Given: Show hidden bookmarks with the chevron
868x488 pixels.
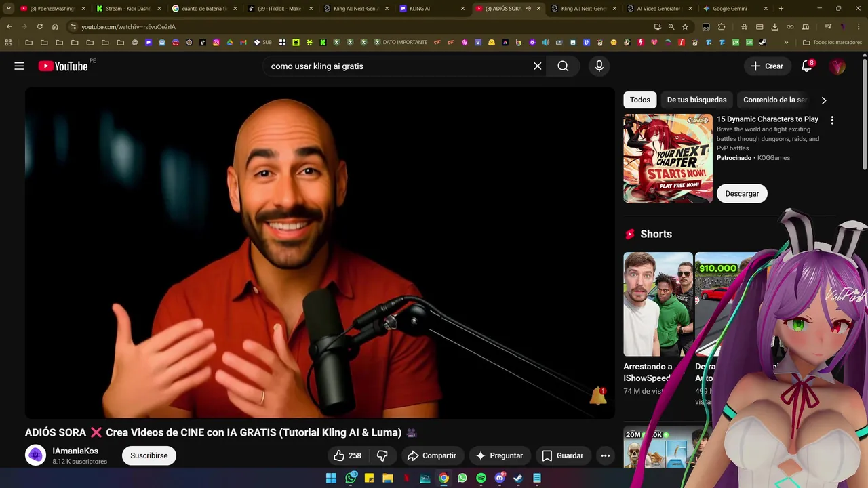Looking at the screenshot, I should [786, 42].
